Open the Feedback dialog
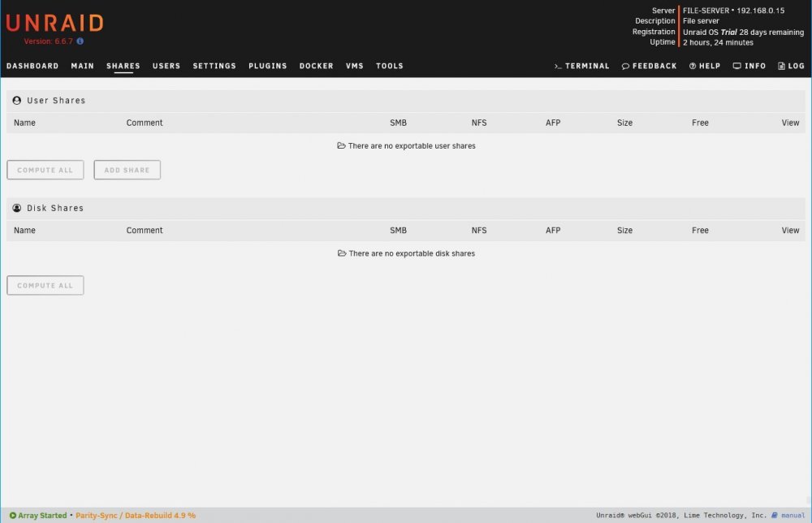812x523 pixels. click(x=650, y=66)
